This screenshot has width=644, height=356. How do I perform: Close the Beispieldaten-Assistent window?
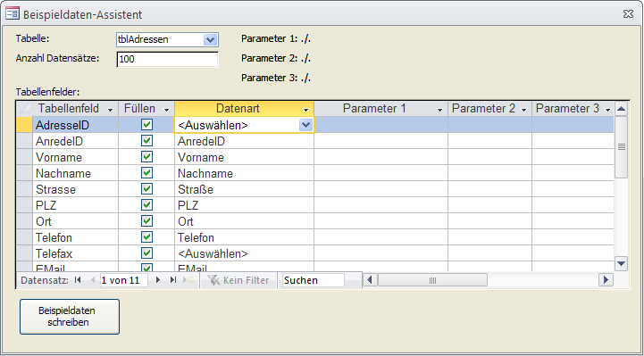(629, 14)
